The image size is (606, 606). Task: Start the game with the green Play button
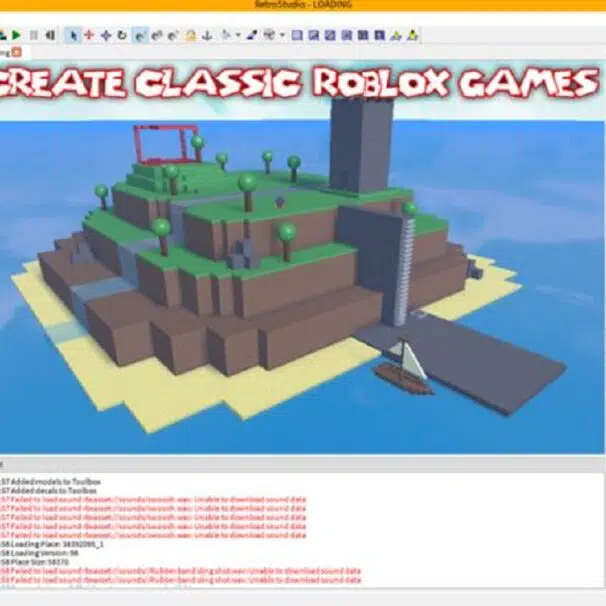16,35
